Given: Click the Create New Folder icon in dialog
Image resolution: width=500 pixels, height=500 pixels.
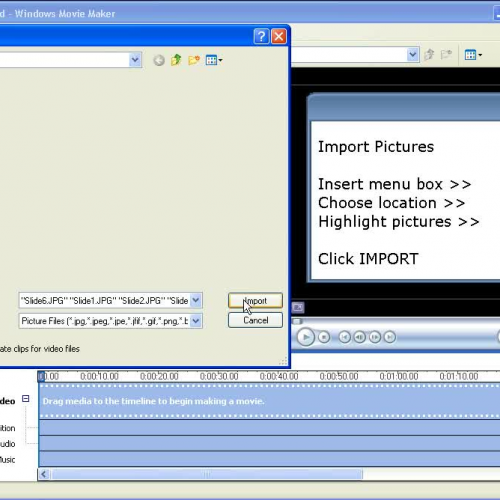Looking at the screenshot, I should [x=194, y=60].
